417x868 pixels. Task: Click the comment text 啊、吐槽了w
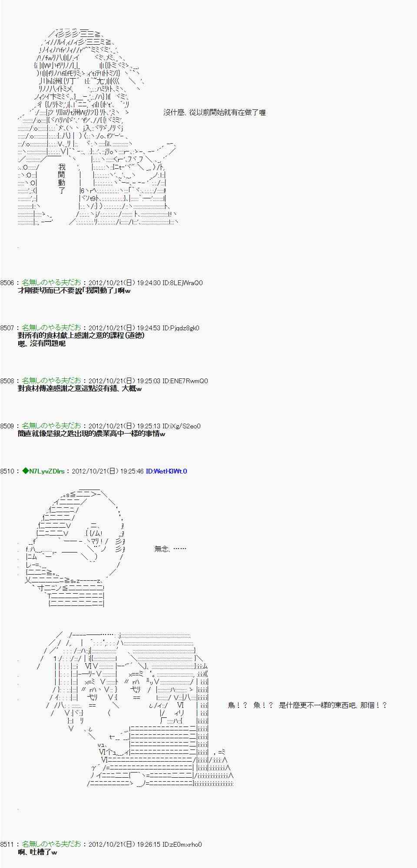click(37, 852)
